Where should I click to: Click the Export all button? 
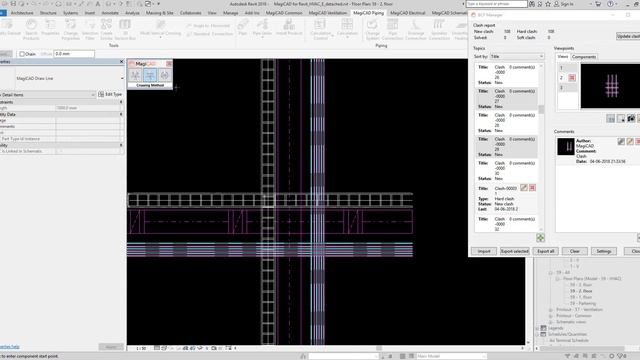tap(546, 251)
